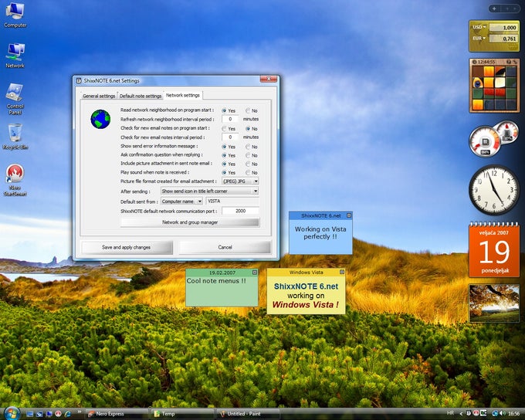The image size is (525, 420).
Task: Click network communication port field 2000
Action: tap(240, 211)
